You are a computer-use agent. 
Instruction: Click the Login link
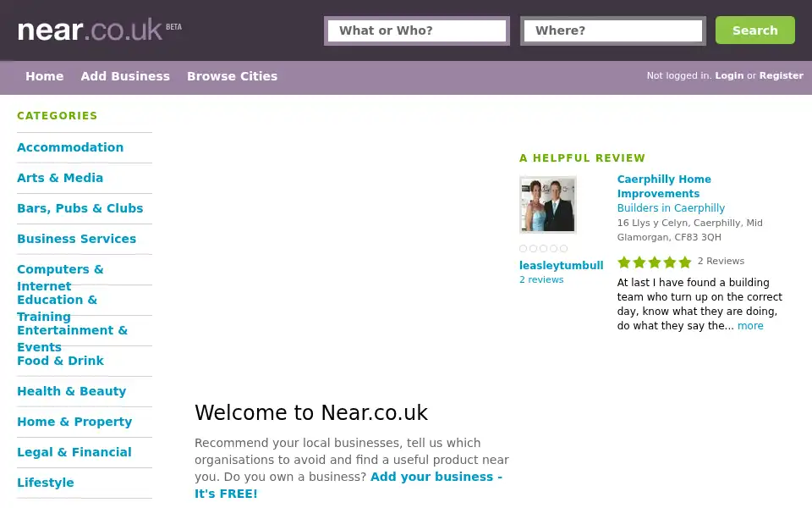pos(729,75)
